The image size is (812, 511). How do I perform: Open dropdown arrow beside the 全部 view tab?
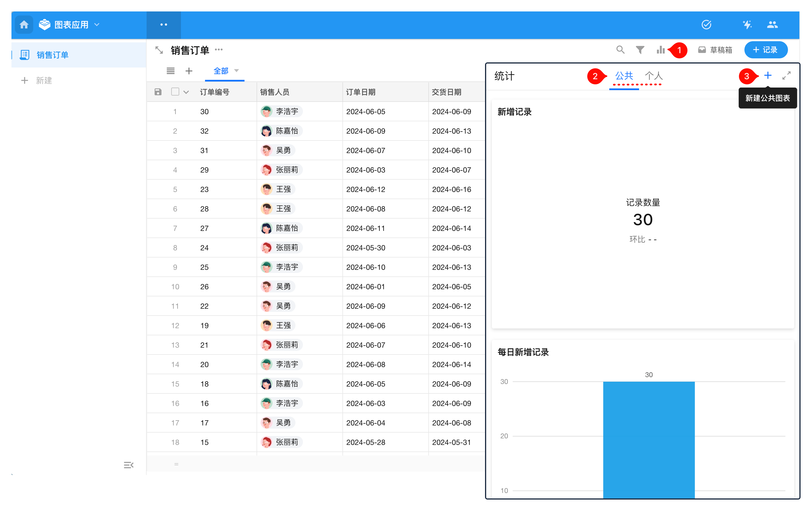236,71
